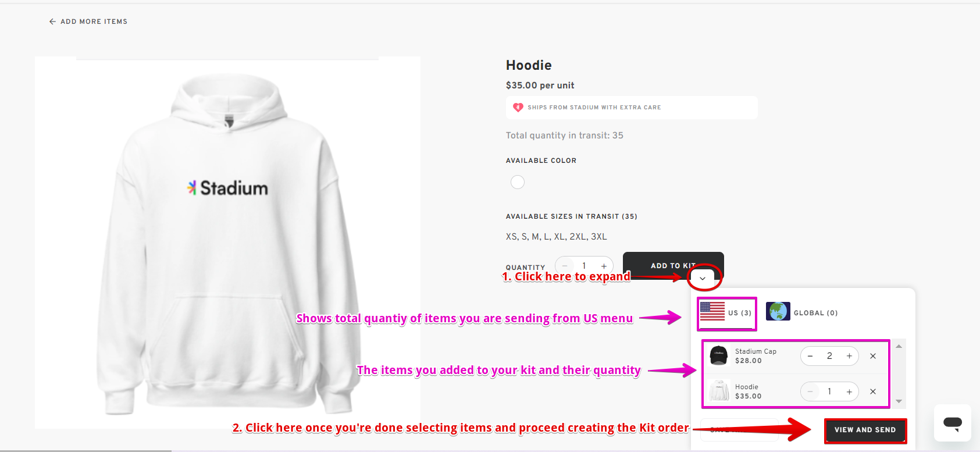980x452 pixels.
Task: Click the back arrow beside Add More Items
Action: [52, 22]
